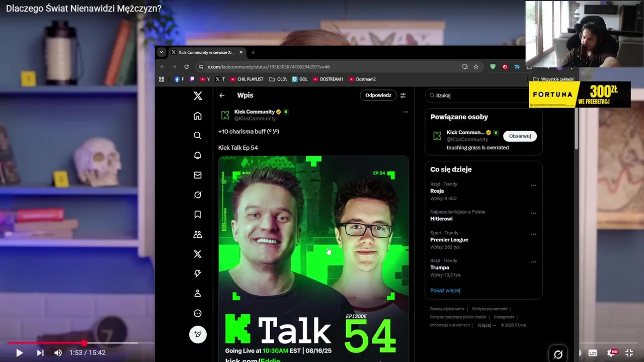Viewport: 644px width, 362px height.
Task: Open Wszystkie zakładki bookmarks folder
Action: [x=553, y=79]
